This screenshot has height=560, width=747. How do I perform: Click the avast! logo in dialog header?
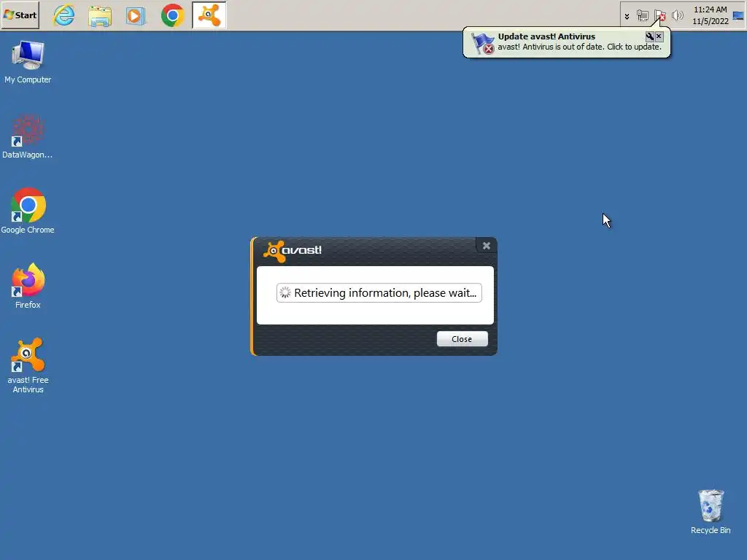point(293,251)
